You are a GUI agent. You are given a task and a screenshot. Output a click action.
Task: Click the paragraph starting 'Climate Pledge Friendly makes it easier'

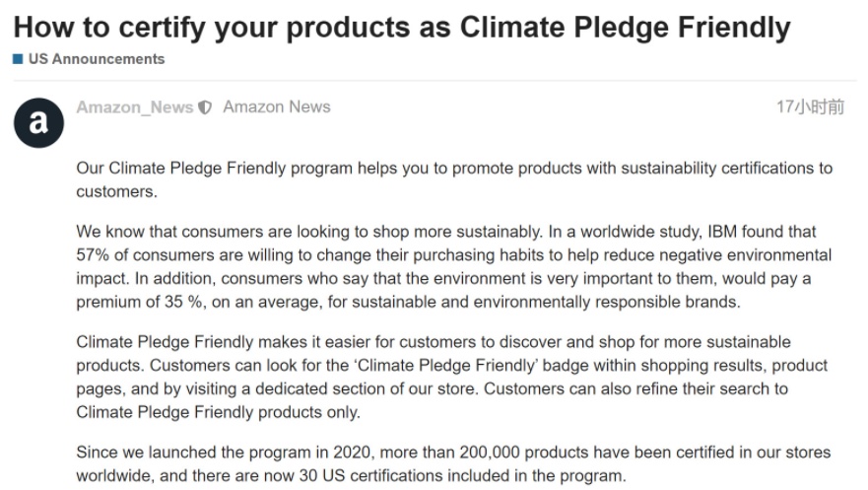(451, 377)
